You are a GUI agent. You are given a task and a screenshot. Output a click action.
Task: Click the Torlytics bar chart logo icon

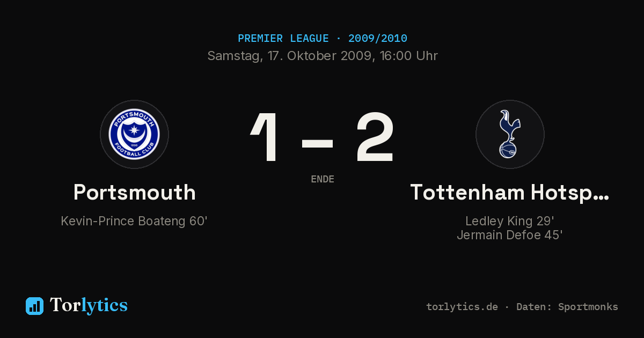[34, 306]
